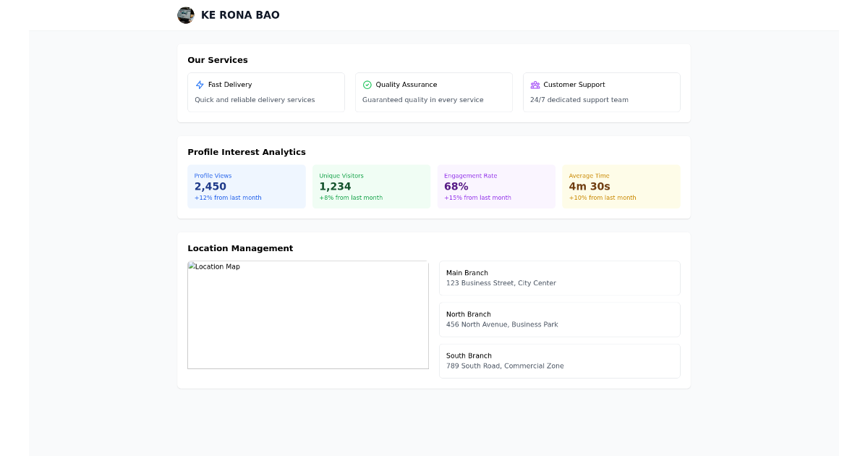Screen dimensions: 868x456
Task: Select the Main Branch location entry
Action: click(559, 278)
